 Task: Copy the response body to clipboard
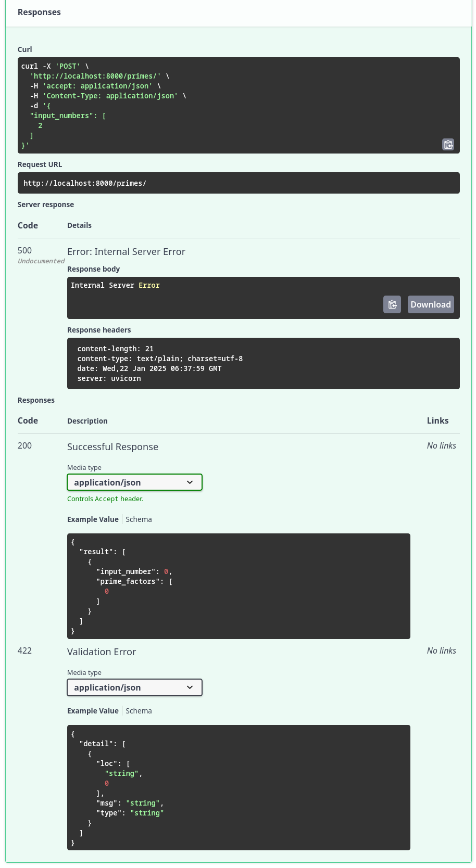point(392,304)
